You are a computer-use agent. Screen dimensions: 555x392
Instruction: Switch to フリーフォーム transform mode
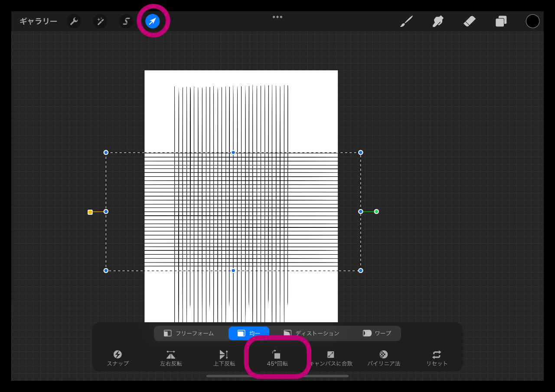[189, 334]
